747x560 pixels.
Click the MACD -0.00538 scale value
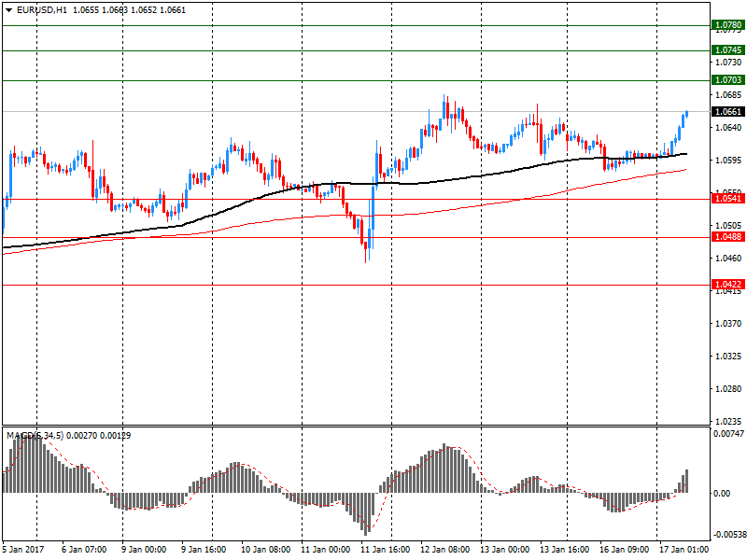pos(728,535)
